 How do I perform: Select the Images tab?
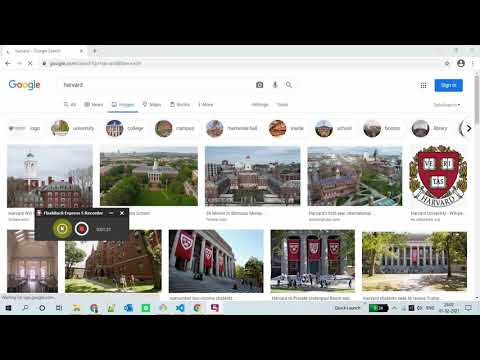tap(122, 104)
